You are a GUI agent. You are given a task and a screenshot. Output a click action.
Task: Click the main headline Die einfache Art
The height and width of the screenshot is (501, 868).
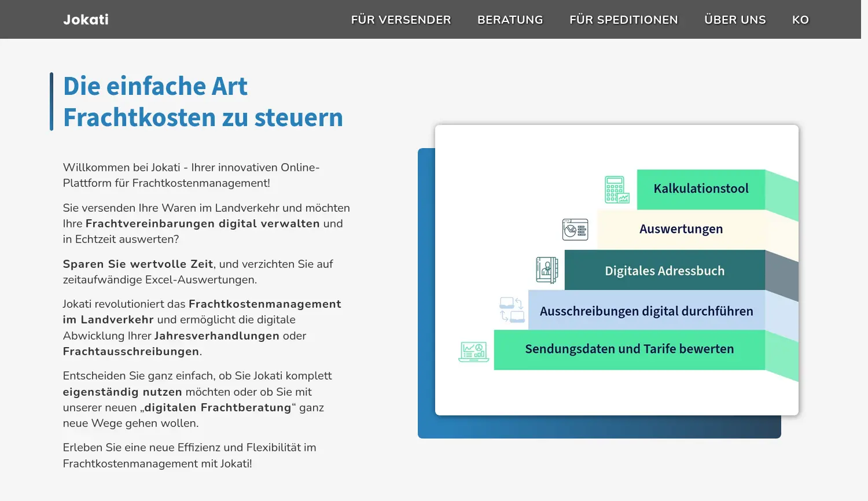[x=155, y=86]
